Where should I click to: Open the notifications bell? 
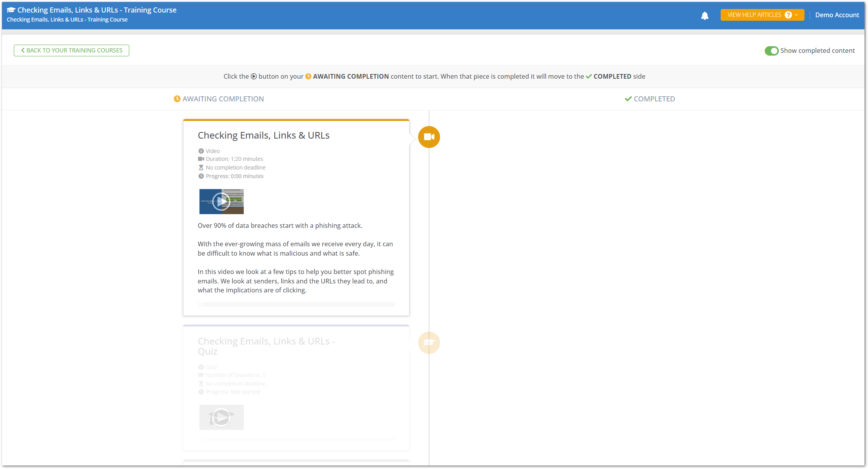[x=705, y=16]
